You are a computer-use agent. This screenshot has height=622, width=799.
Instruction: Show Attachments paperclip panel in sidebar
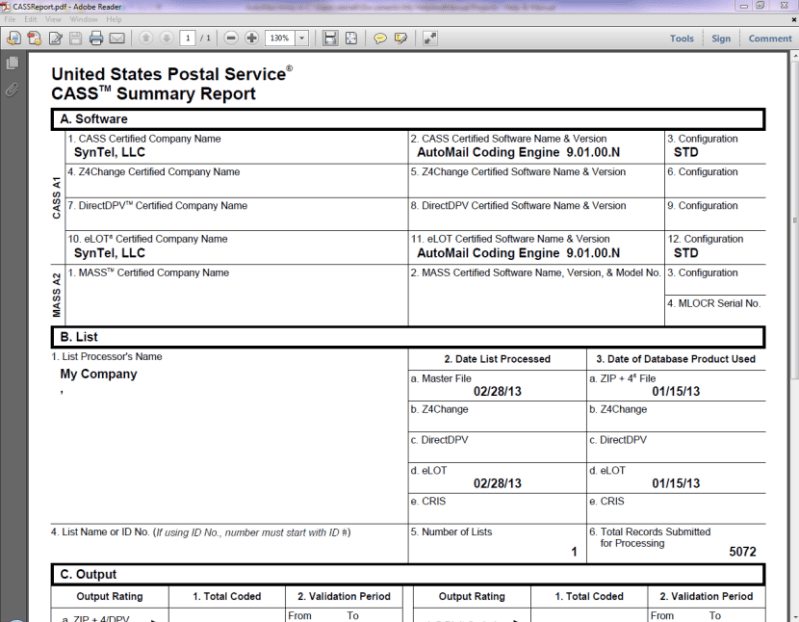point(12,90)
